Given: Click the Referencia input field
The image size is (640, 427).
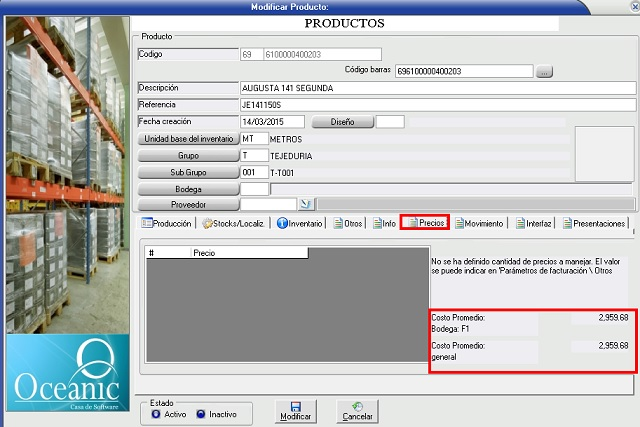Looking at the screenshot, I should point(437,104).
